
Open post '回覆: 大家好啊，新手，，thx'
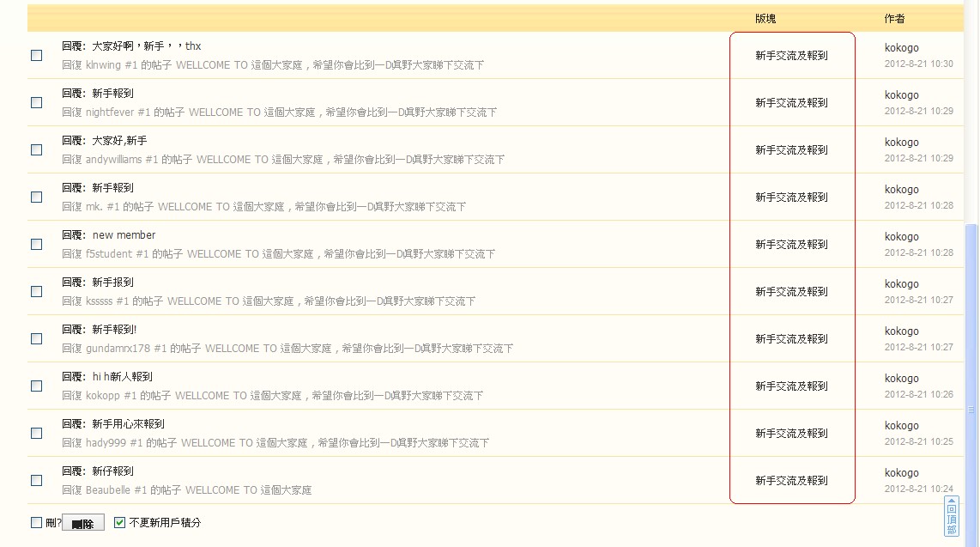(131, 46)
